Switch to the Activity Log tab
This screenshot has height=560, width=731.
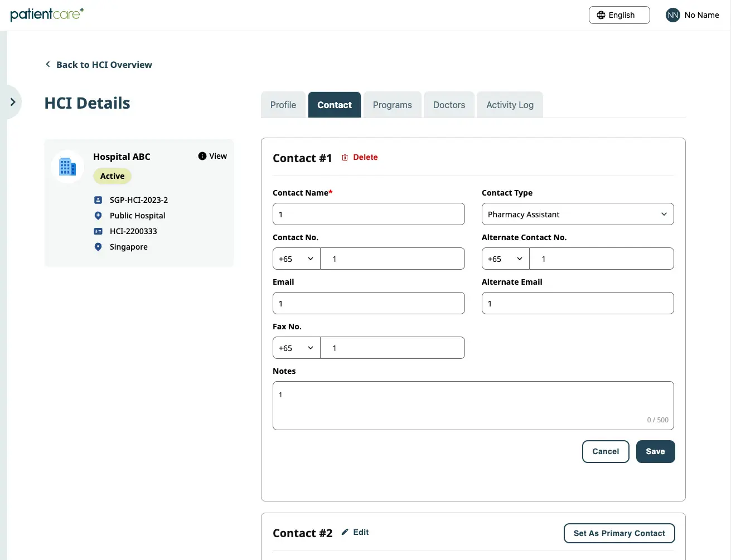pyautogui.click(x=509, y=105)
